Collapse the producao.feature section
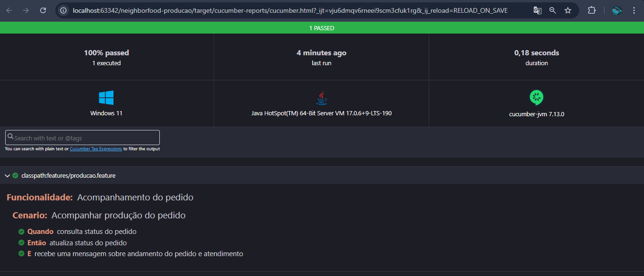The image size is (644, 276). click(7, 175)
